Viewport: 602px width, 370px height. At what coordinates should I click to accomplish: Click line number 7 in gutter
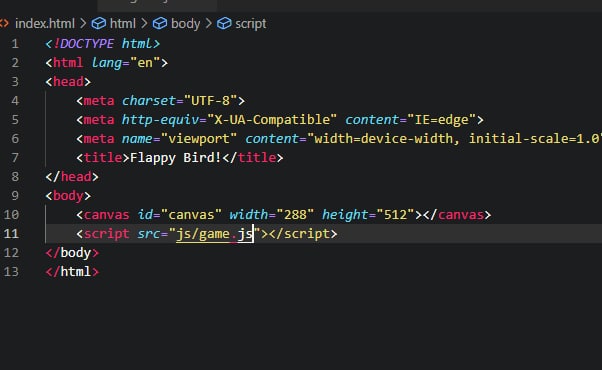coord(15,158)
